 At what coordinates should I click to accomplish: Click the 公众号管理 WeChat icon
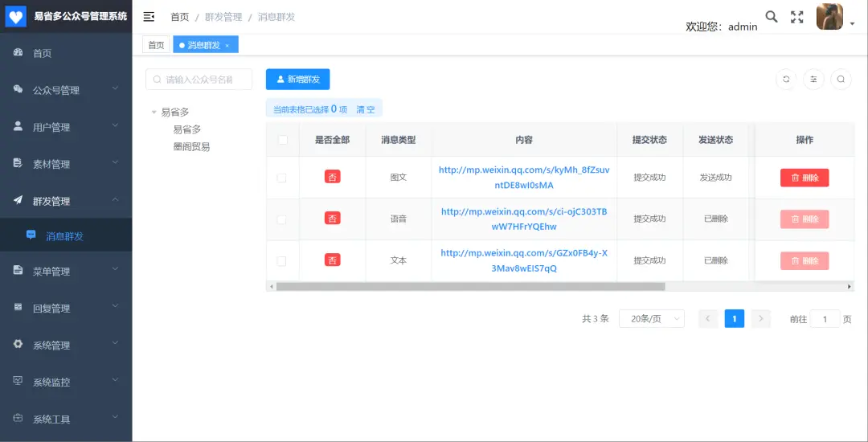coord(18,90)
